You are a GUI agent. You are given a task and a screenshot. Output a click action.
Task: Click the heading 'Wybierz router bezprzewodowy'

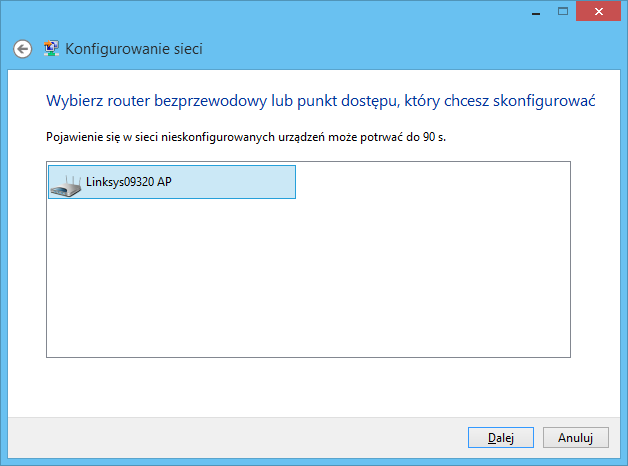point(320,101)
